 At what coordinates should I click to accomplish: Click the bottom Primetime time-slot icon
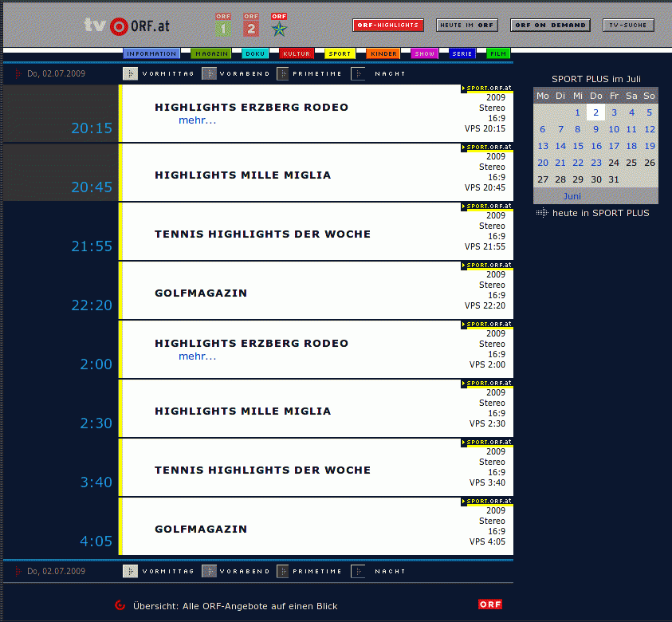pos(283,571)
